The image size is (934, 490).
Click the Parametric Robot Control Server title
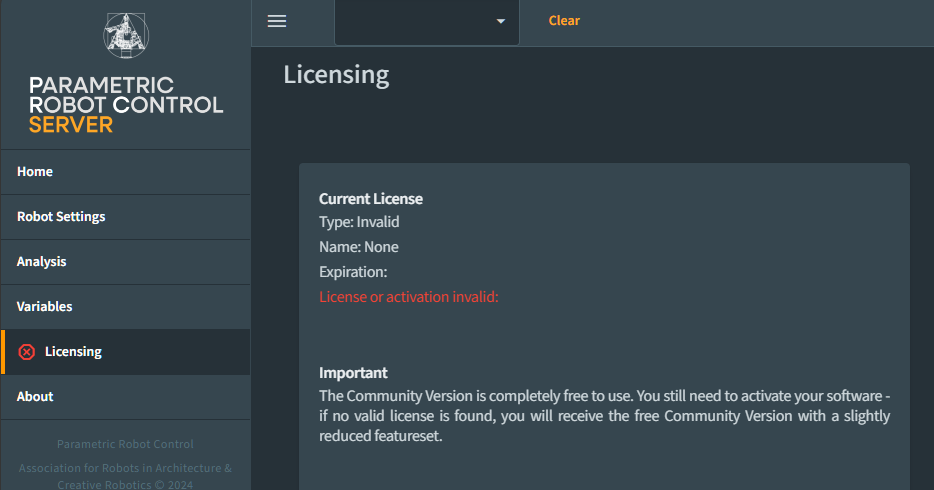(x=126, y=105)
